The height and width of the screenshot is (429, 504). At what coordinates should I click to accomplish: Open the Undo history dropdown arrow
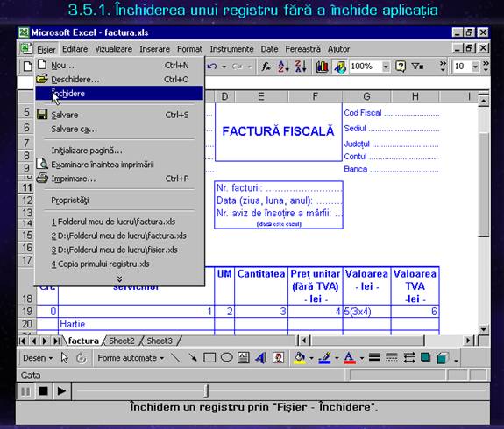click(x=224, y=67)
